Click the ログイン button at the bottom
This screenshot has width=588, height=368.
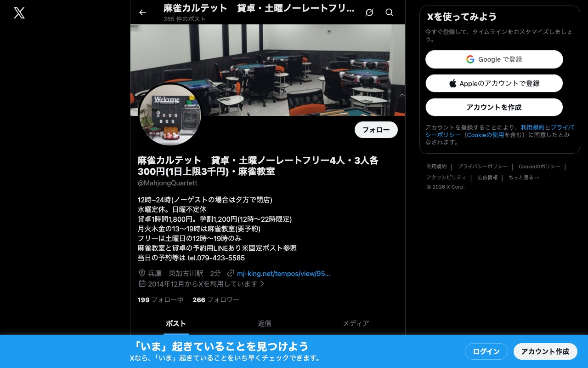[486, 351]
